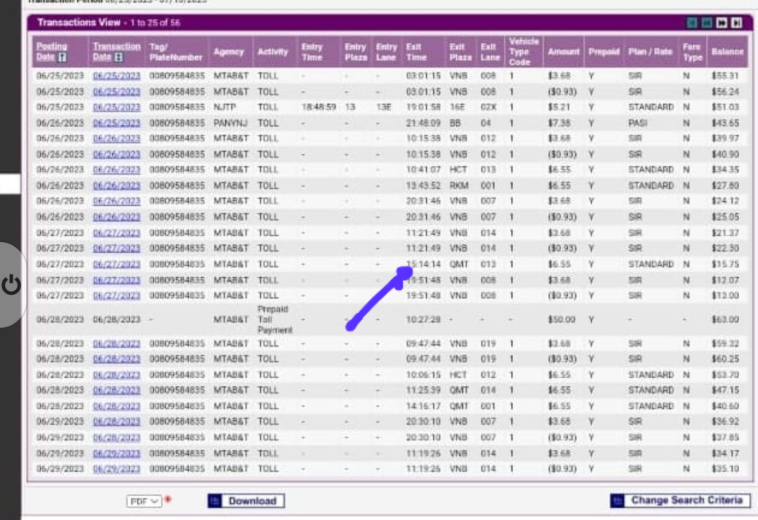Click the 19:01:58 exit time cell

pos(423,107)
